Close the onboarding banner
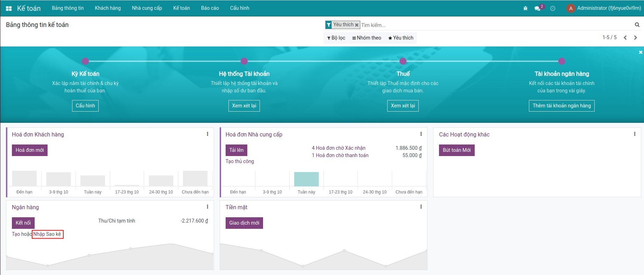 tap(641, 52)
